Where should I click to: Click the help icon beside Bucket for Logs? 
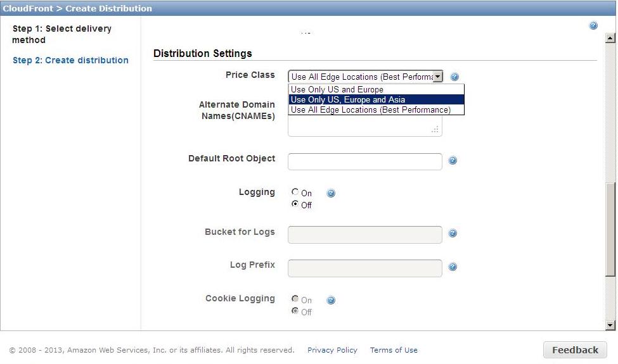click(x=453, y=233)
